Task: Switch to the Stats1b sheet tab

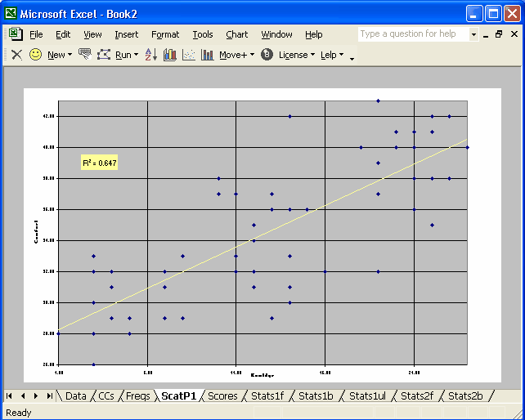Action: (316, 396)
